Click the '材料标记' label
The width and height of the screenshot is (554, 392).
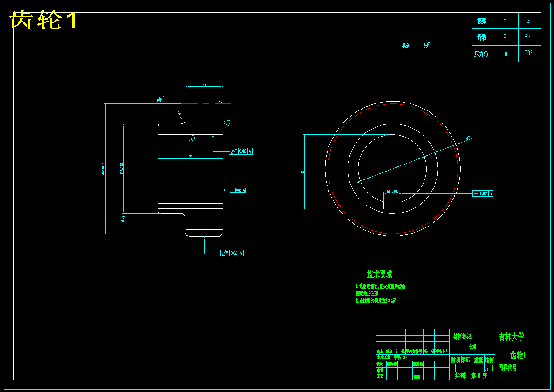[x=462, y=337]
